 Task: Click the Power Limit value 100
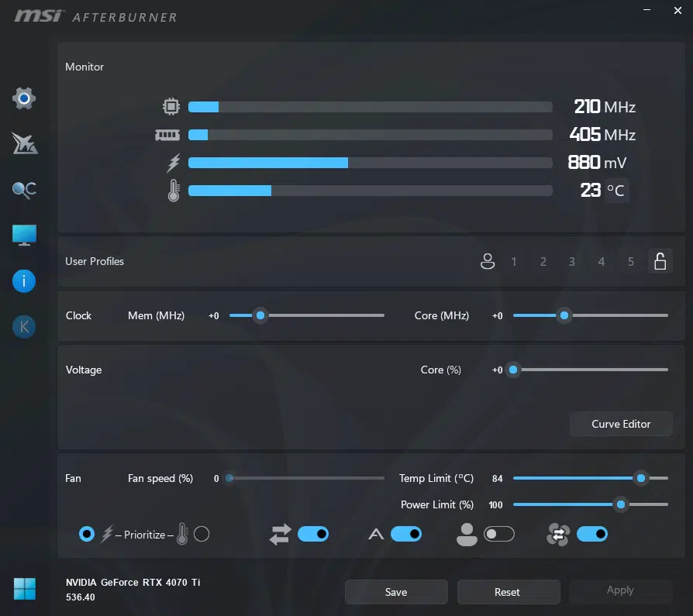tap(495, 505)
